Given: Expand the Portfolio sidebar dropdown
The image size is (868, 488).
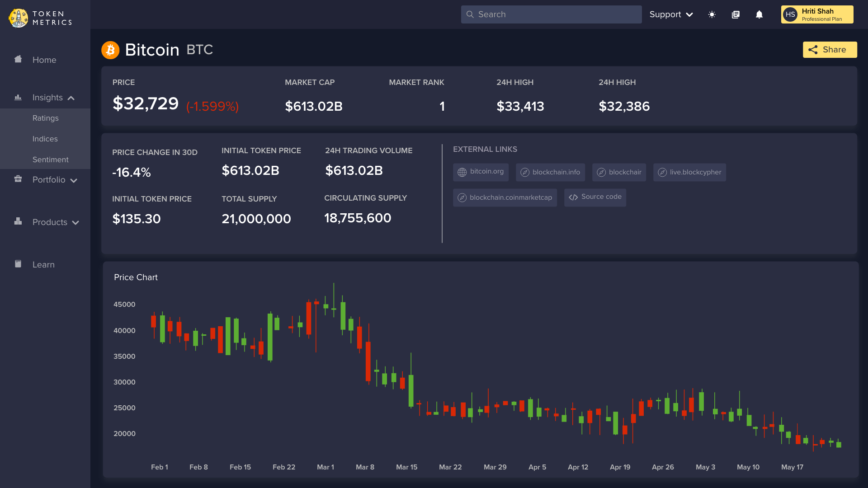Looking at the screenshot, I should [x=74, y=181].
